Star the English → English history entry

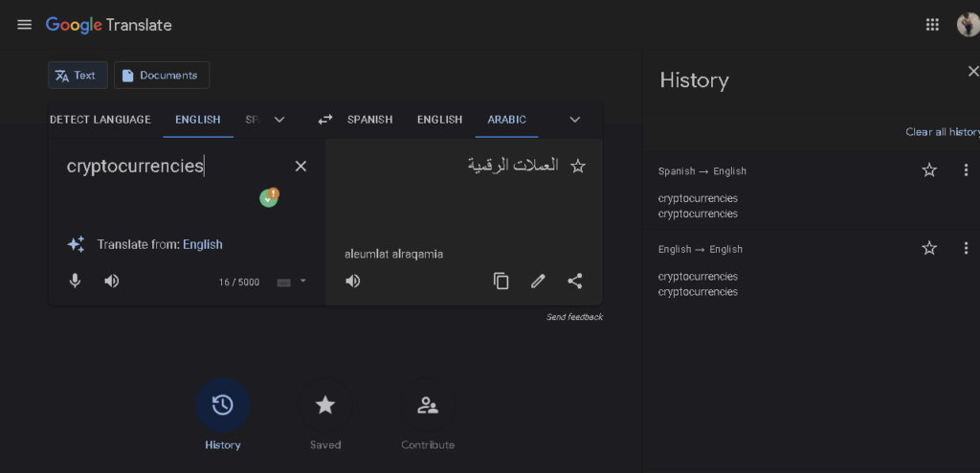click(x=929, y=248)
